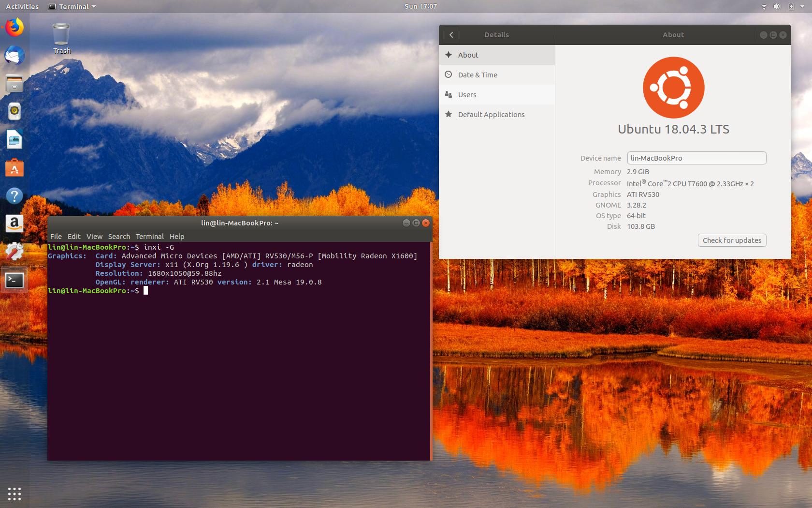Viewport: 812px width, 508px height.
Task: Maximize the terminal window
Action: coord(416,223)
